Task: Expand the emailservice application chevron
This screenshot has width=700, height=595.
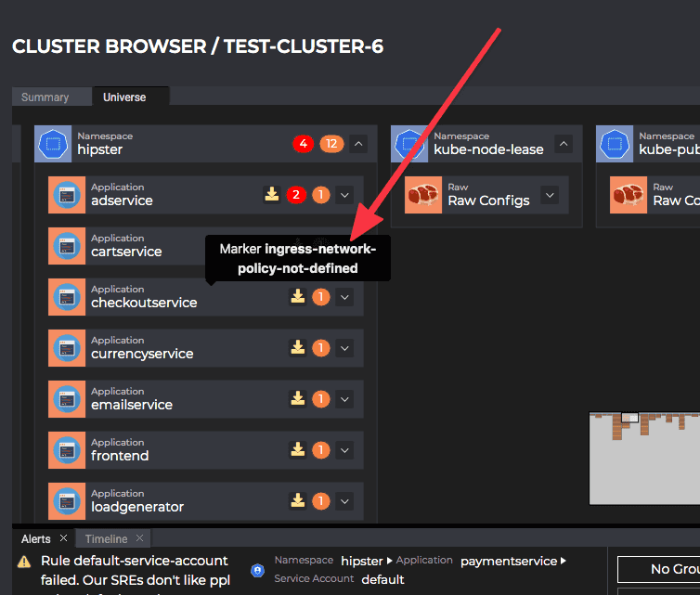Action: (x=344, y=399)
